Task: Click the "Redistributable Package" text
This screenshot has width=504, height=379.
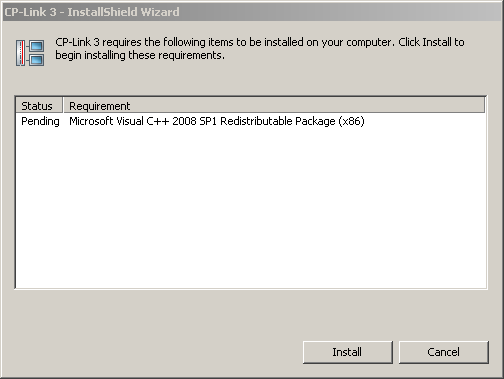Action: (278, 121)
